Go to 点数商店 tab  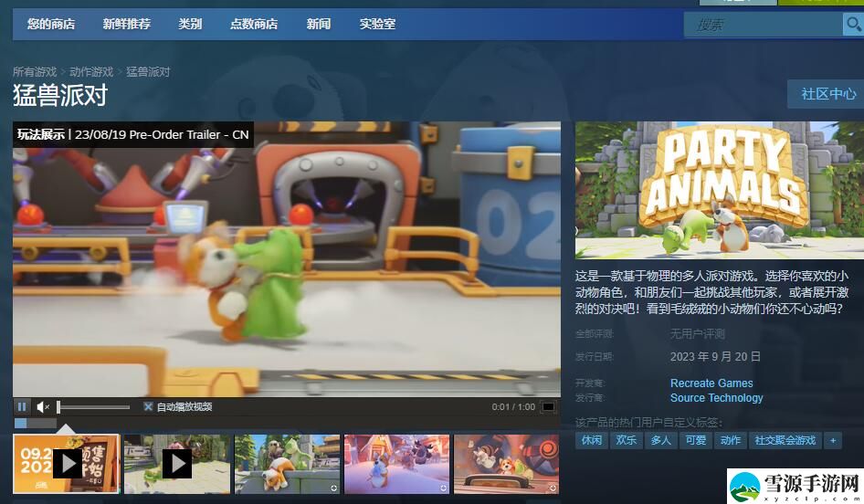(x=254, y=24)
